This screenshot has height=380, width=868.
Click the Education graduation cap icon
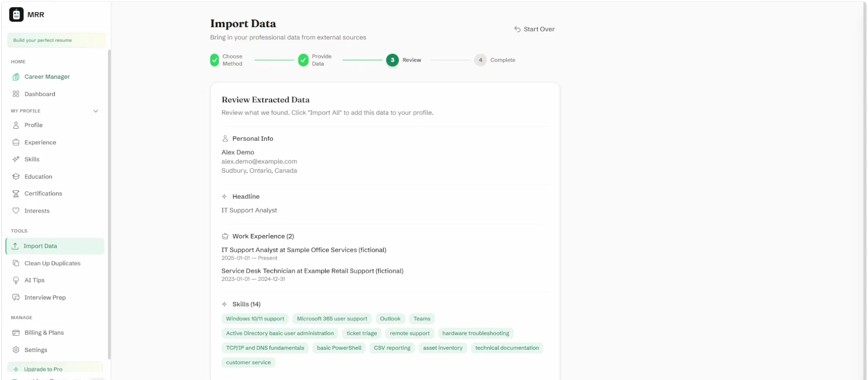[x=16, y=177]
